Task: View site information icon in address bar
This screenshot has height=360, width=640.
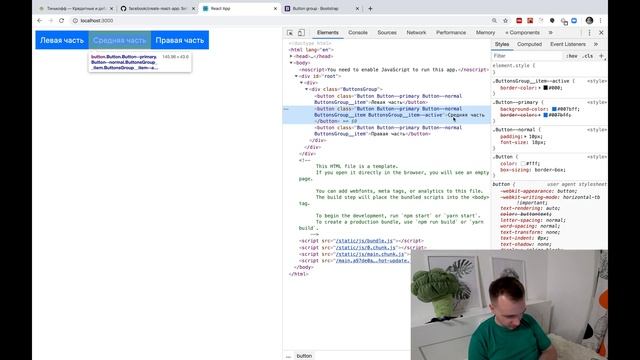Action: click(x=75, y=20)
